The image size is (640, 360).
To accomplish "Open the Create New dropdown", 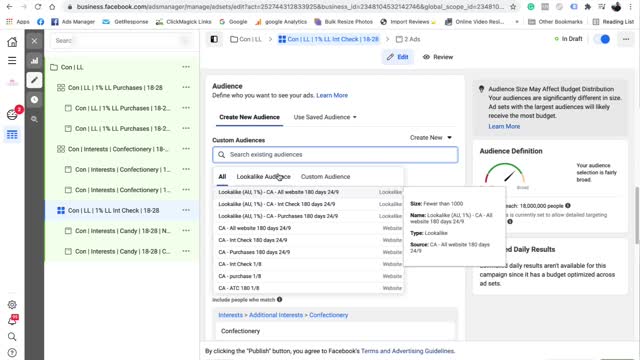I will click(431, 138).
